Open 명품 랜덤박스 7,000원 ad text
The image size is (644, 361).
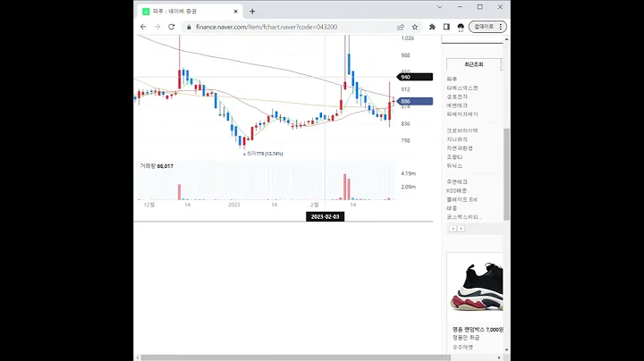tap(478, 330)
